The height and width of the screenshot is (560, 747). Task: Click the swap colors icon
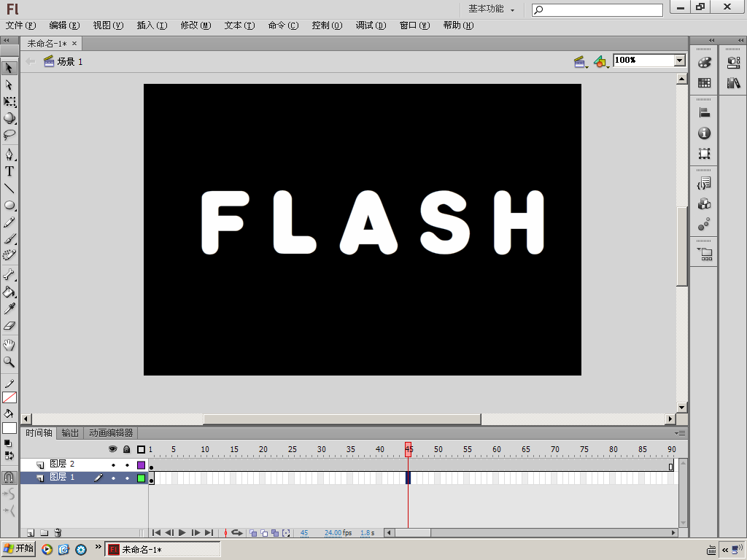[9, 456]
